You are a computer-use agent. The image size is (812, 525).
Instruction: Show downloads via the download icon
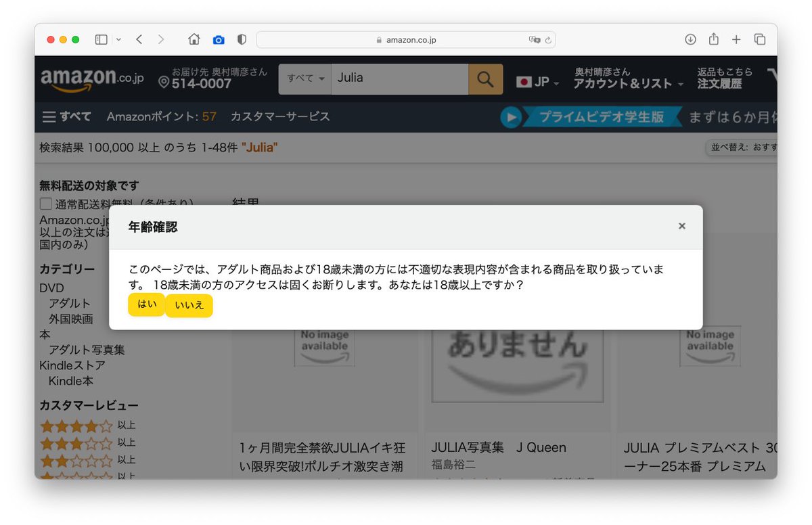[x=690, y=40]
